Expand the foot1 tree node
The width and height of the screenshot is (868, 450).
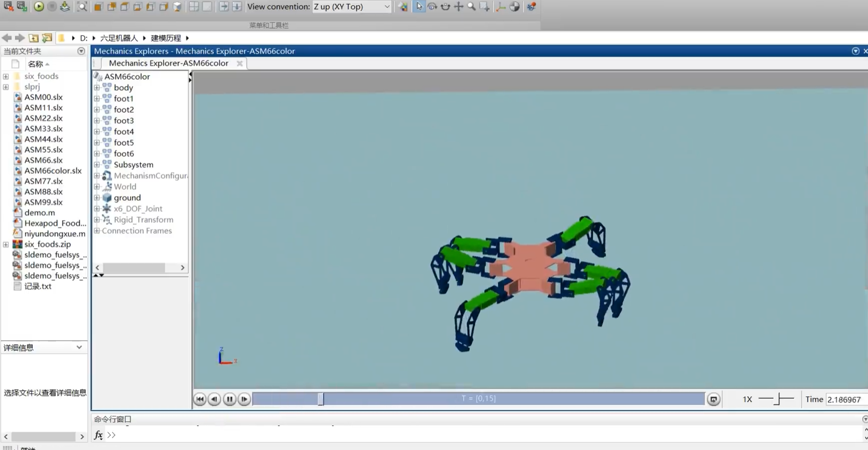pos(97,98)
